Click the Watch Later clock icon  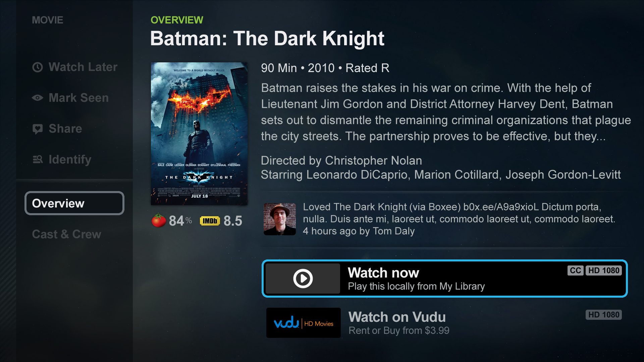point(38,67)
